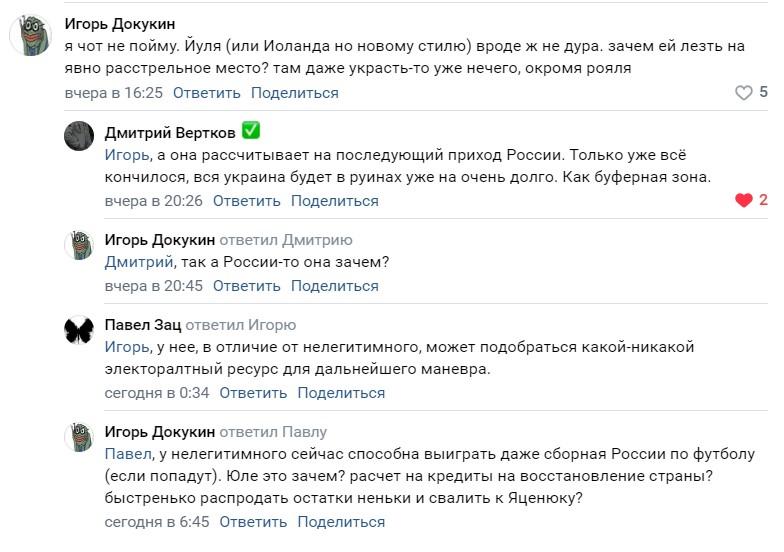Click the "ответил Дмитрию" reply reference
The image size is (784, 552).
[x=286, y=240]
